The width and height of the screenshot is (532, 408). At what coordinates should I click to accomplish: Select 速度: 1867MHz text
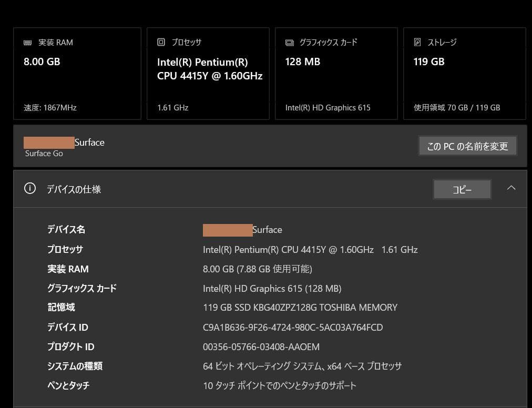coord(50,108)
